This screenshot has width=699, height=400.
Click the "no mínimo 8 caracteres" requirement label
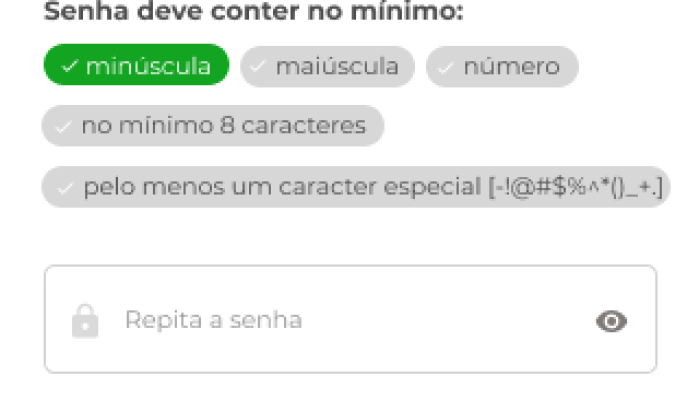[223, 127]
